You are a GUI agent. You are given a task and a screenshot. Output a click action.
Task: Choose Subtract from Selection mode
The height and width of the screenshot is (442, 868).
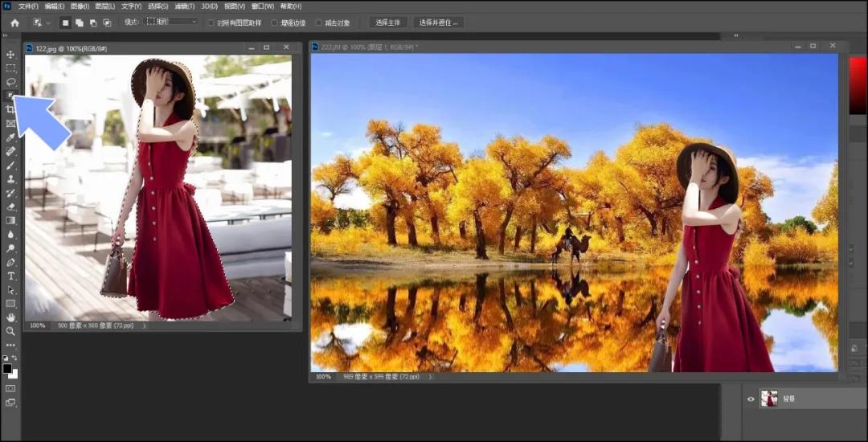tap(93, 23)
